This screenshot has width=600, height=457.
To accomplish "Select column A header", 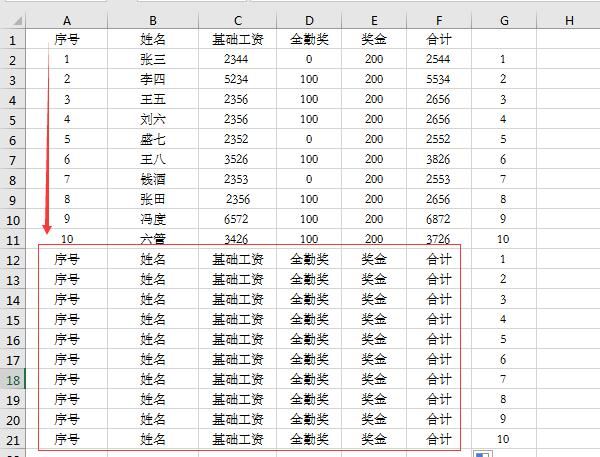I will [67, 21].
